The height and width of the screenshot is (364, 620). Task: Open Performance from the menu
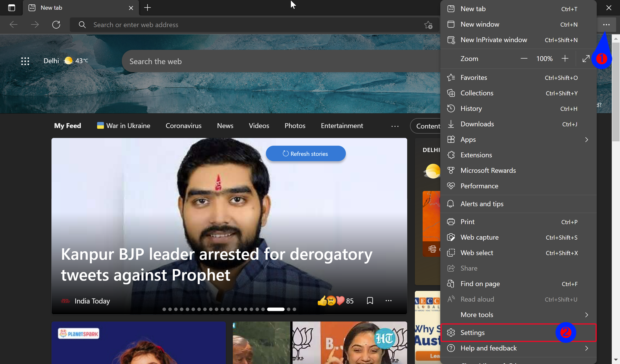click(x=518, y=186)
